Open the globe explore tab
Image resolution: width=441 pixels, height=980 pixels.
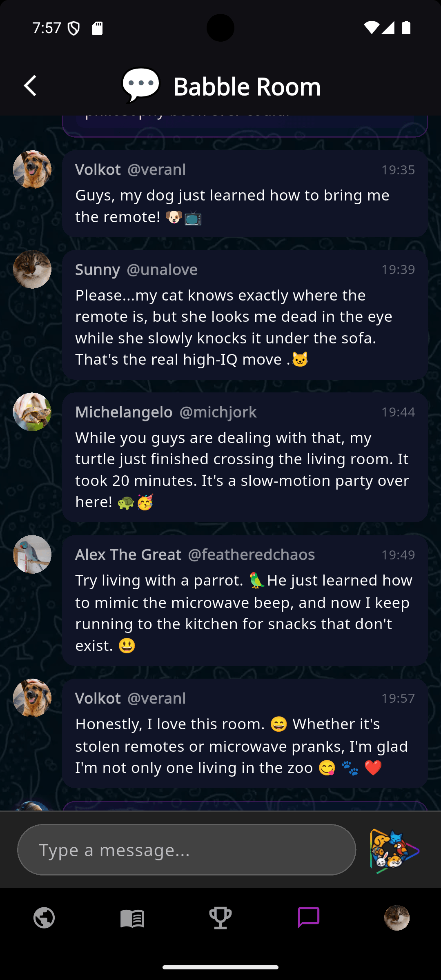tap(44, 918)
